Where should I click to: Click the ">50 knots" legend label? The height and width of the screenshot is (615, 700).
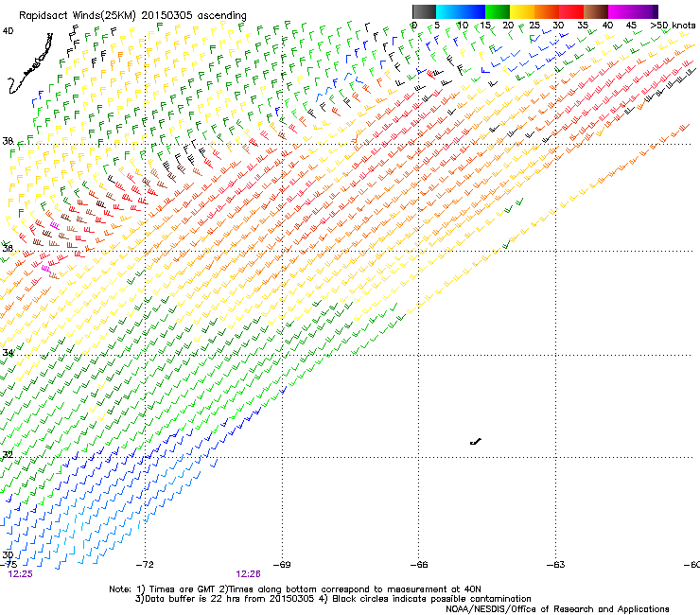(674, 26)
